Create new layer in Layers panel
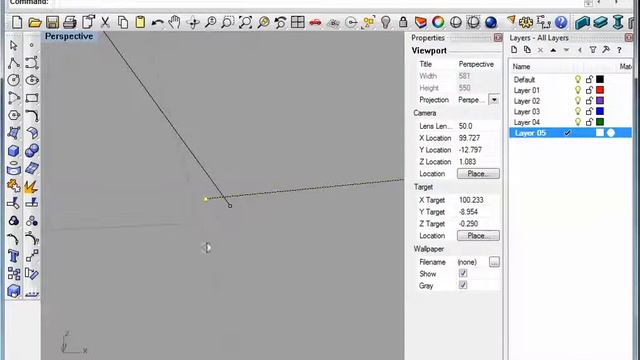This screenshot has width=640, height=360. click(514, 50)
